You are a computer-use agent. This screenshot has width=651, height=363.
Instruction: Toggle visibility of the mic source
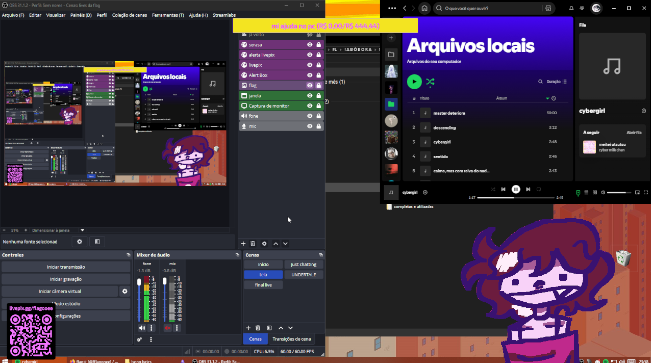(310, 126)
